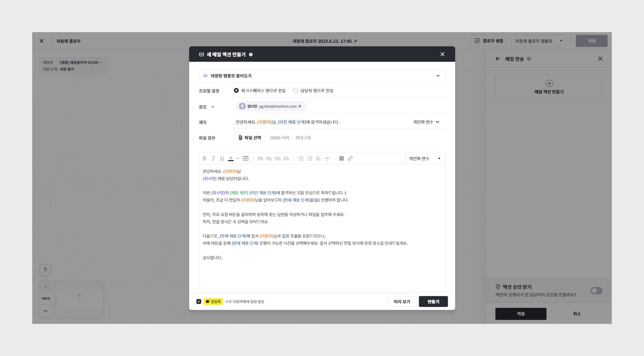The image size is (644, 356).
Task: Click 파일 선택 attachment button
Action: click(x=249, y=138)
